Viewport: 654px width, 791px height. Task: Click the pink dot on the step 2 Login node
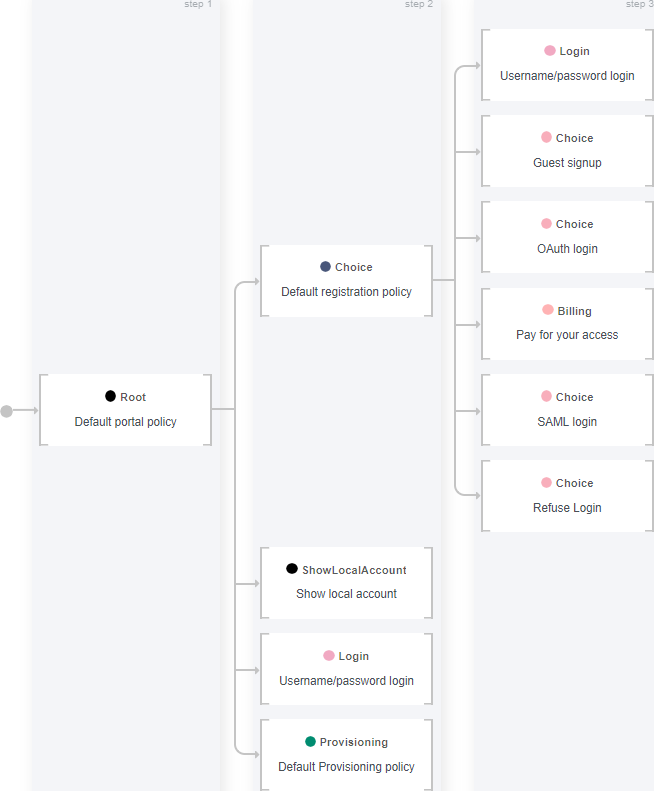(x=329, y=655)
